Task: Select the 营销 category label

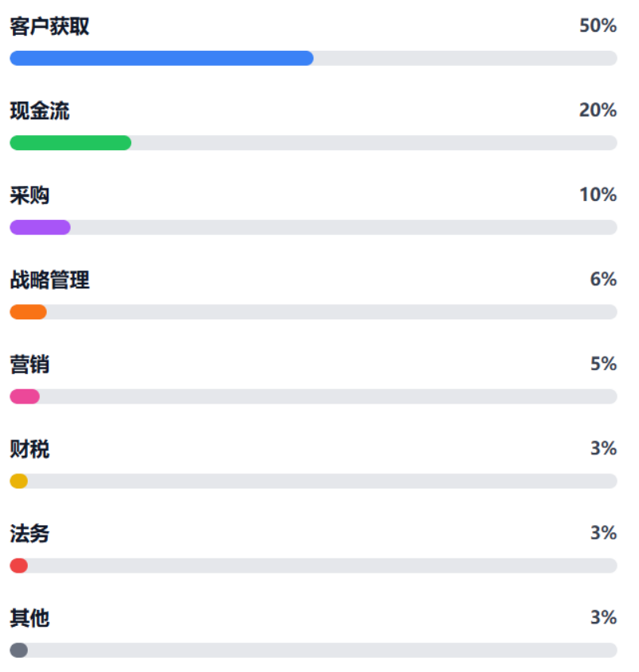Action: [29, 365]
